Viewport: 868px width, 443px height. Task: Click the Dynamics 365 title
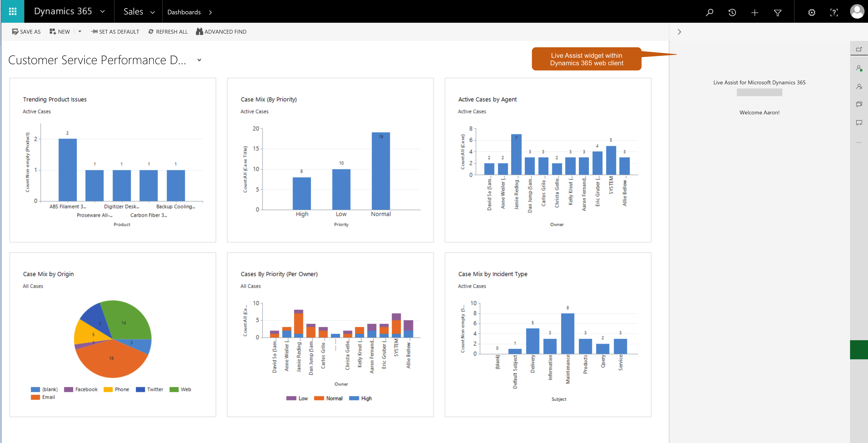[x=63, y=11]
